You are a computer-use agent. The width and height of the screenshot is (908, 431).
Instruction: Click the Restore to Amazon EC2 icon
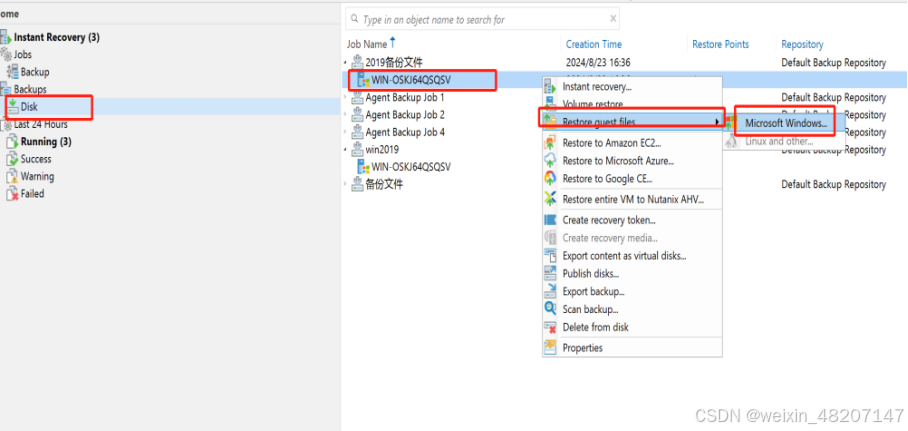pyautogui.click(x=550, y=143)
